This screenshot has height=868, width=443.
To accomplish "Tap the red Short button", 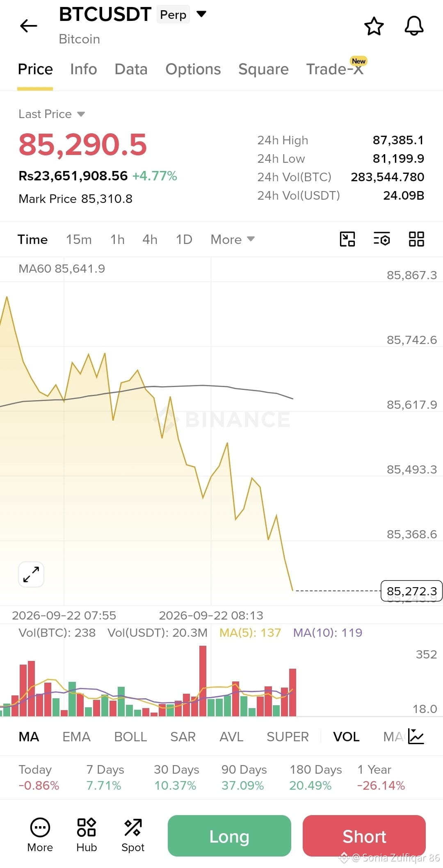I will pos(364,836).
